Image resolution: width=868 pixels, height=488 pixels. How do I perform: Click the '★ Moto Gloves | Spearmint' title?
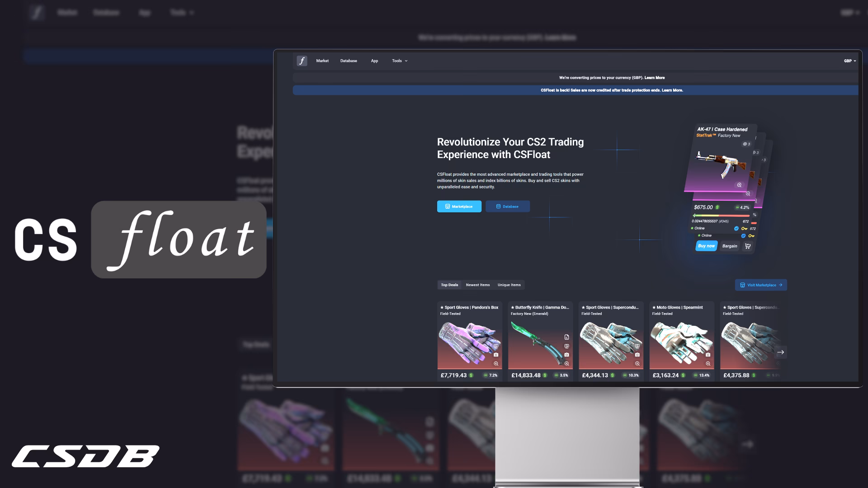[677, 307]
